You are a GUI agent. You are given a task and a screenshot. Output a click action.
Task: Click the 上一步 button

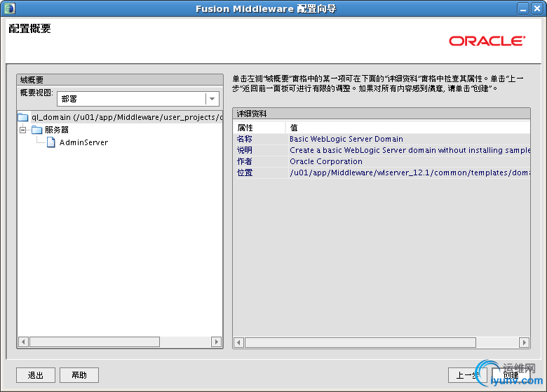tap(467, 375)
